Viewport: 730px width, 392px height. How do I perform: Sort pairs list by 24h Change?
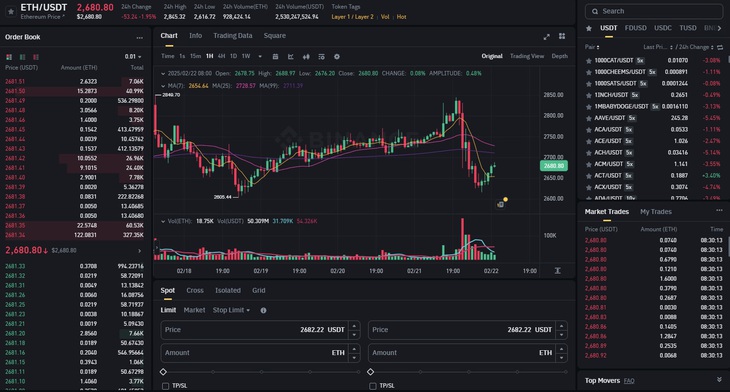[696, 47]
